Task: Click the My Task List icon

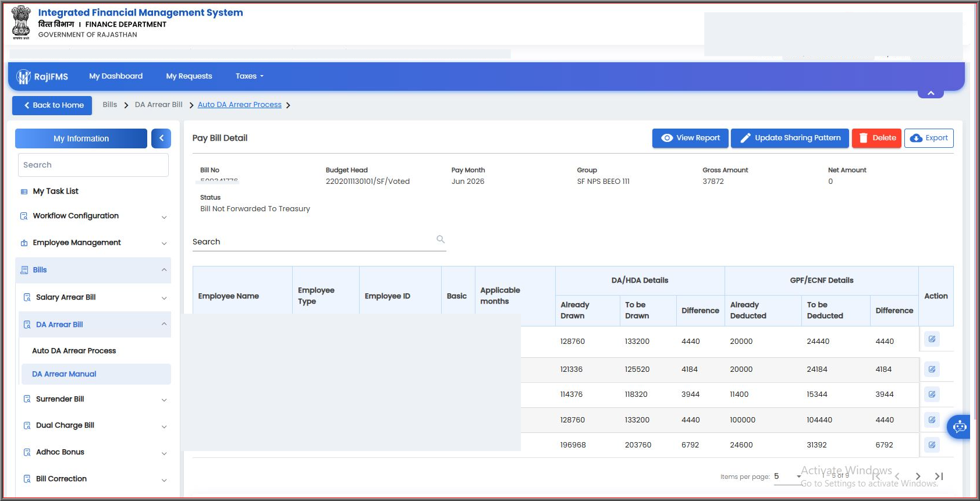Action: point(24,191)
